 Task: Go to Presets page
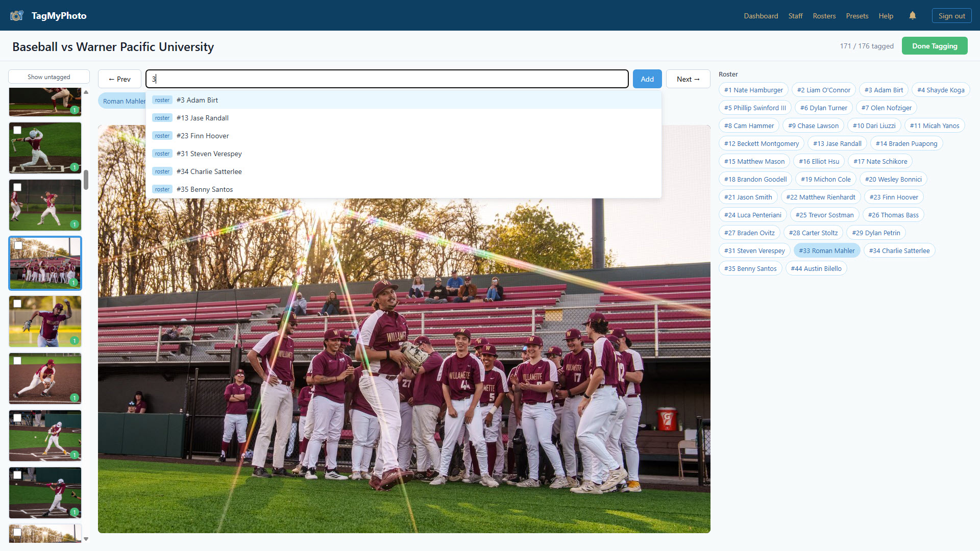point(856,16)
